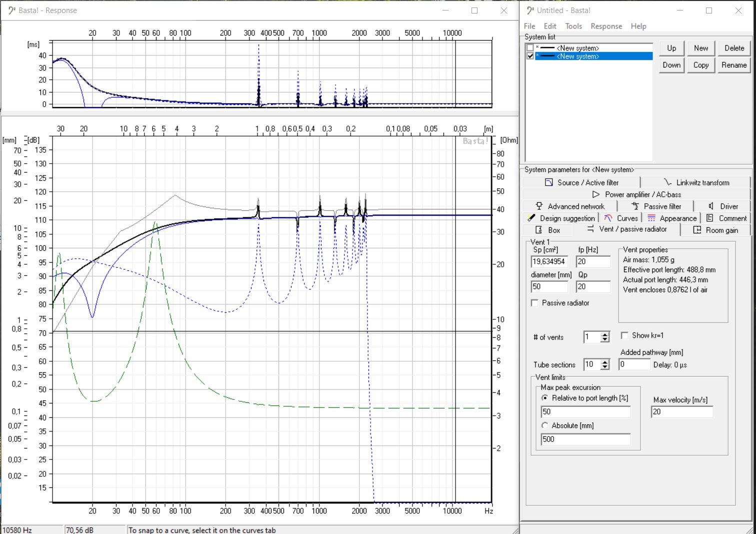Open the Design suggestion tab

[x=561, y=218]
